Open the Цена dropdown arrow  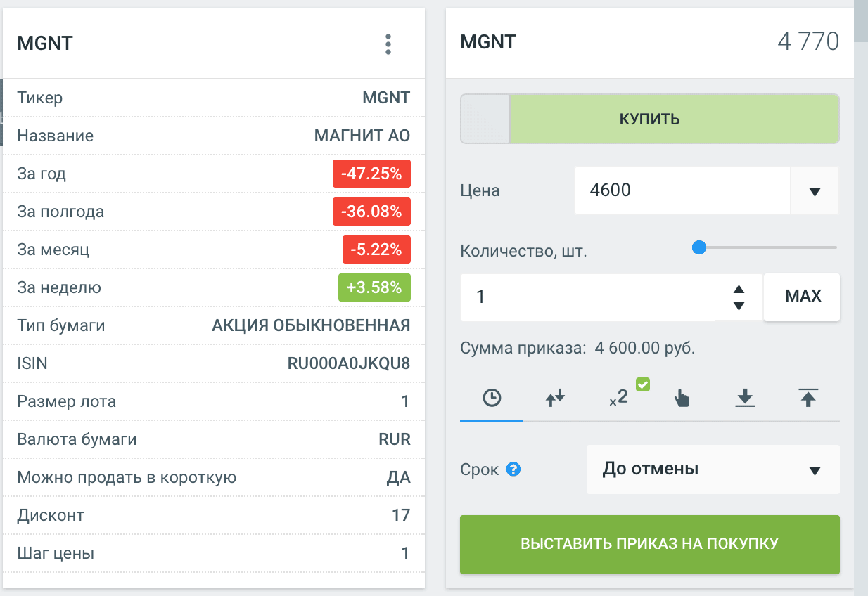815,191
